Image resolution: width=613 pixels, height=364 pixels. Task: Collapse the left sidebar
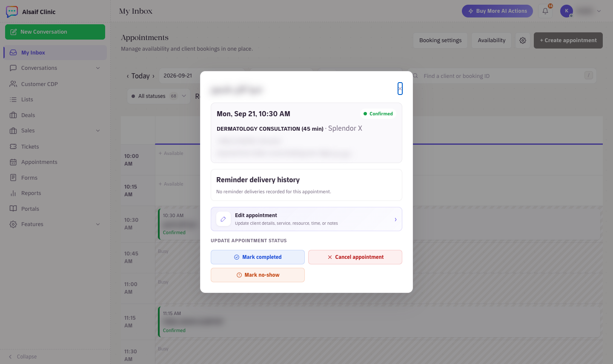pos(23,357)
